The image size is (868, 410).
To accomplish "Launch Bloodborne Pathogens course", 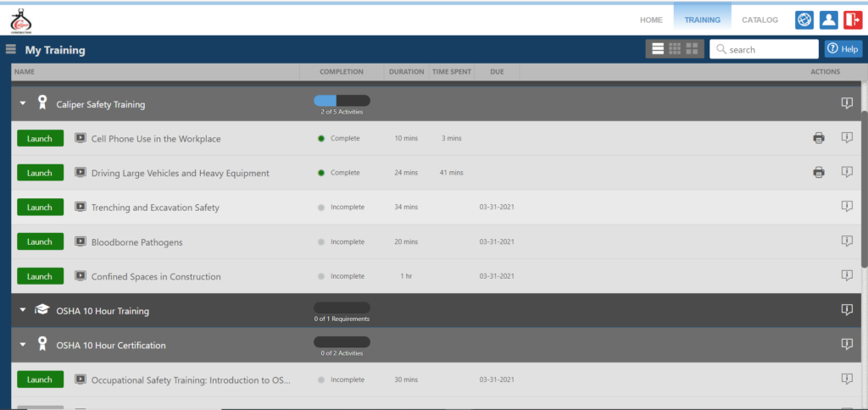I will click(40, 241).
